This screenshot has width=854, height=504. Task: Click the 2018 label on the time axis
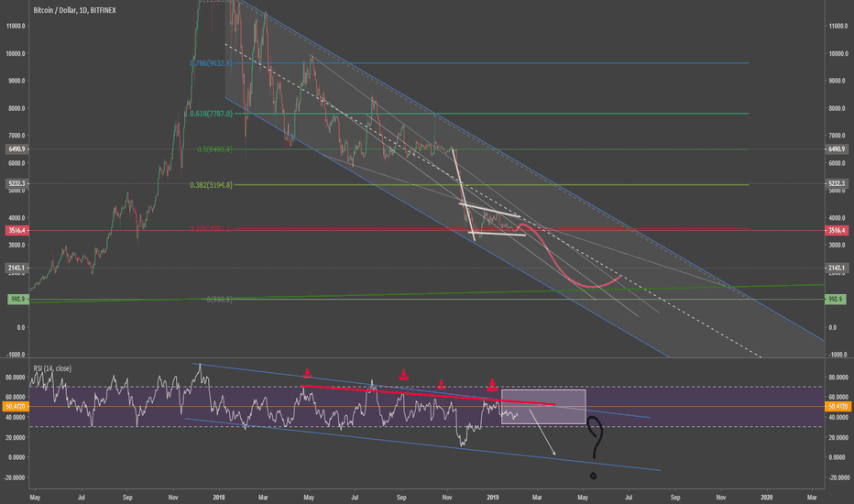(219, 498)
